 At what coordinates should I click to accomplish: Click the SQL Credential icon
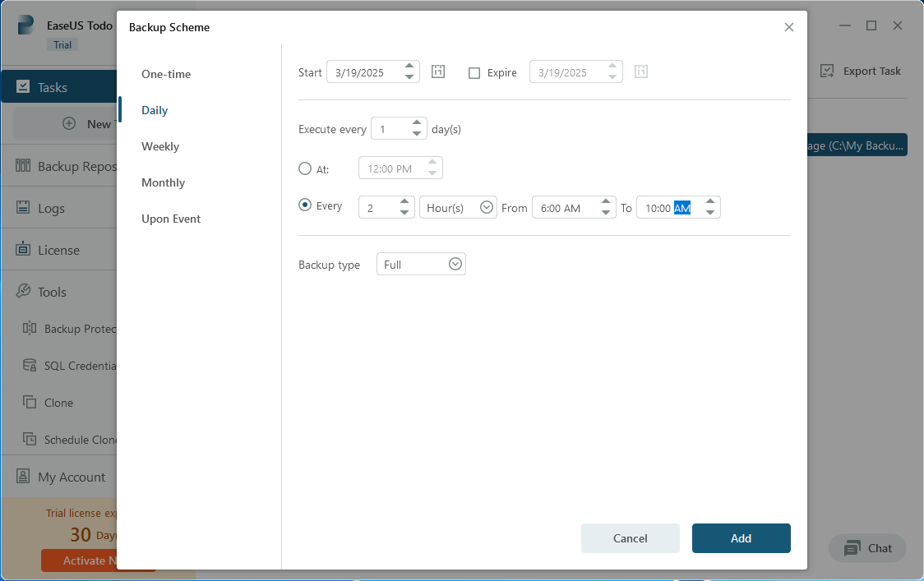30,366
